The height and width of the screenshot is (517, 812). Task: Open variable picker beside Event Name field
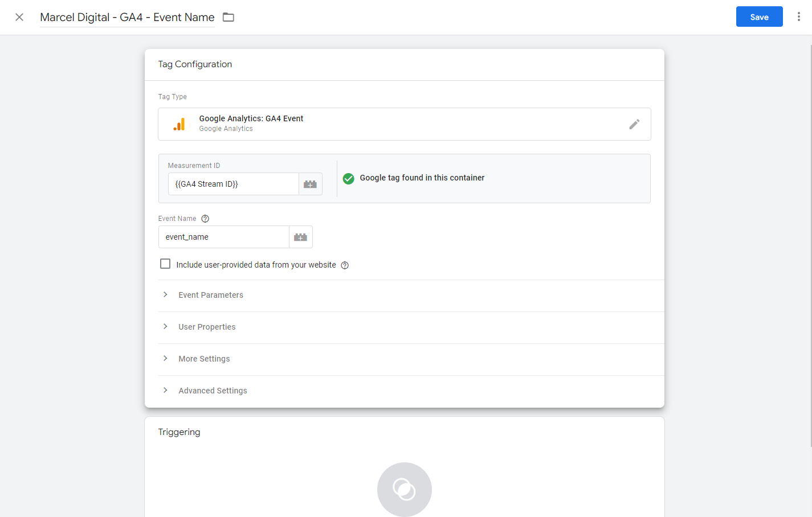pos(300,237)
